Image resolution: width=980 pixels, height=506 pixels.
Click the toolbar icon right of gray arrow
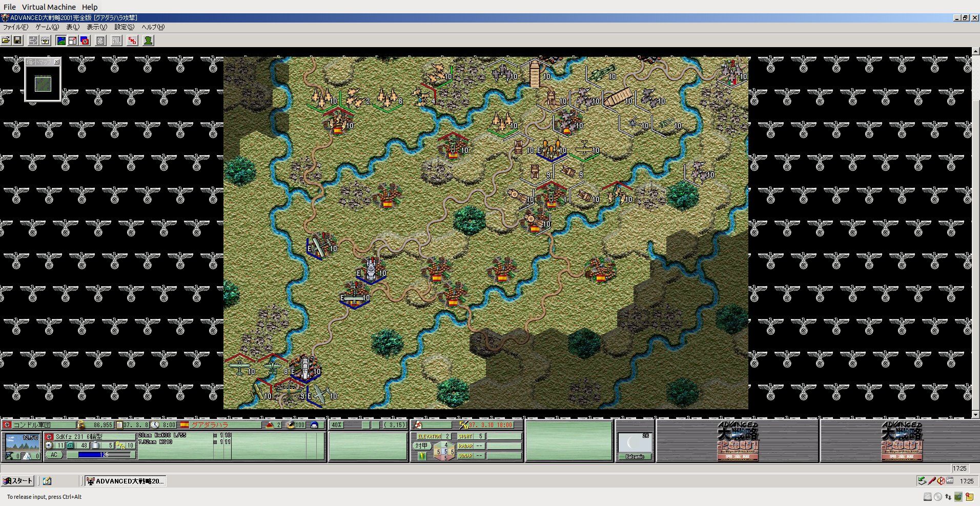(x=45, y=40)
